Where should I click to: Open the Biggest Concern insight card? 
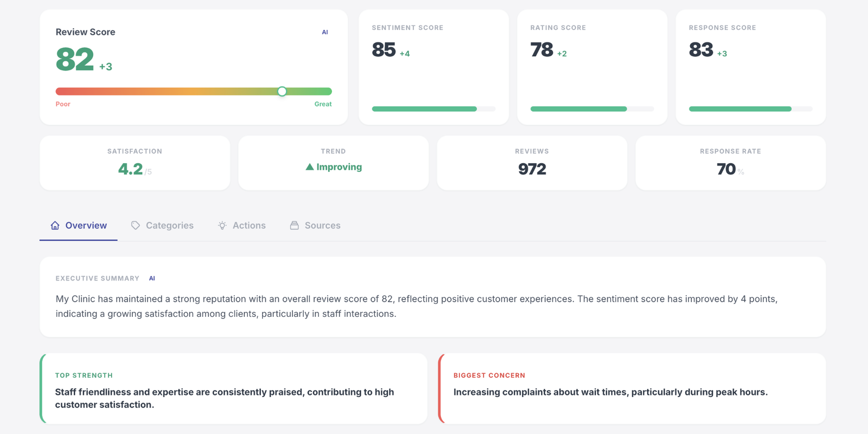click(632, 388)
